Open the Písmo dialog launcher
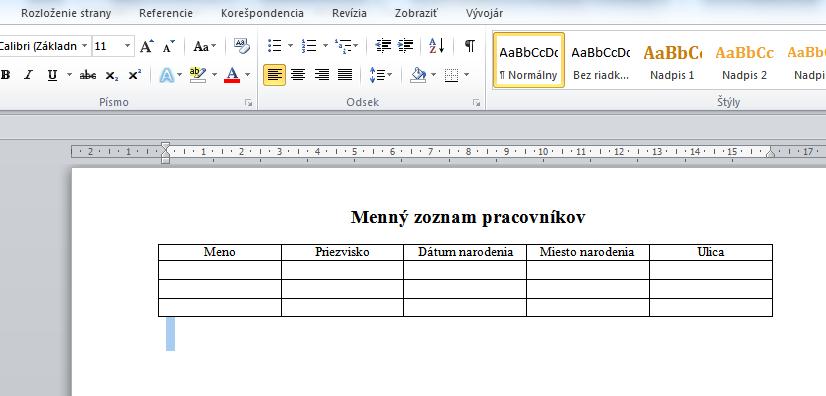 coord(249,103)
